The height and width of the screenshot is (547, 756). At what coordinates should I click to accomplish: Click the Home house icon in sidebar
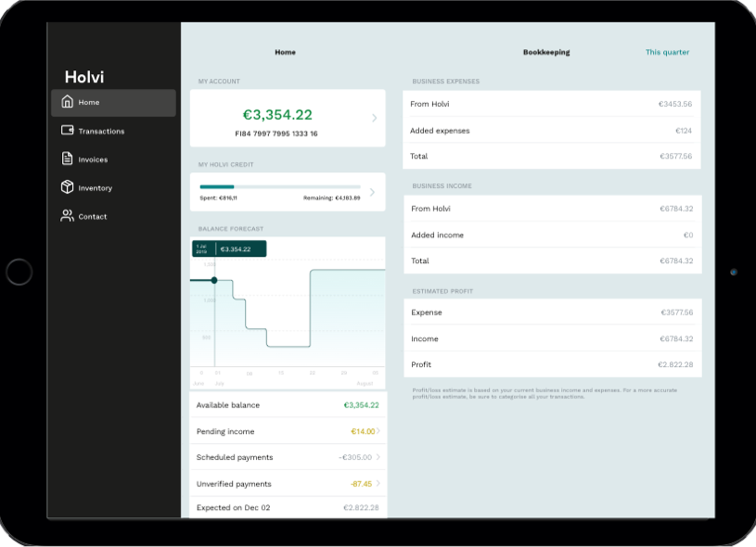pos(67,102)
